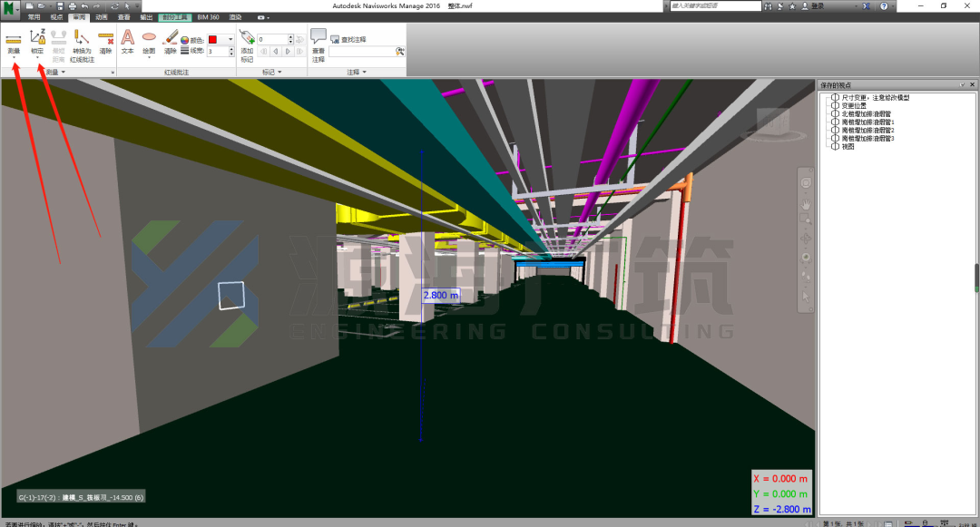Switch to the 常用 ribbon tab
The height and width of the screenshot is (527, 980).
[x=34, y=17]
